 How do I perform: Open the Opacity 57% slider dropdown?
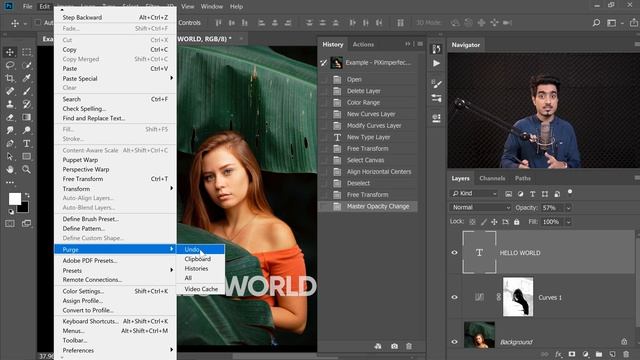point(568,208)
